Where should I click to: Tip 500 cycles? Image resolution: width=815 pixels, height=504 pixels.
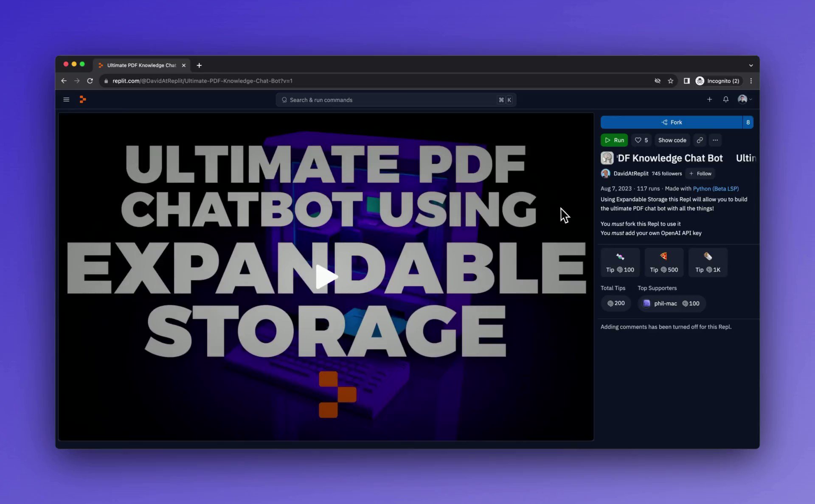tap(664, 263)
